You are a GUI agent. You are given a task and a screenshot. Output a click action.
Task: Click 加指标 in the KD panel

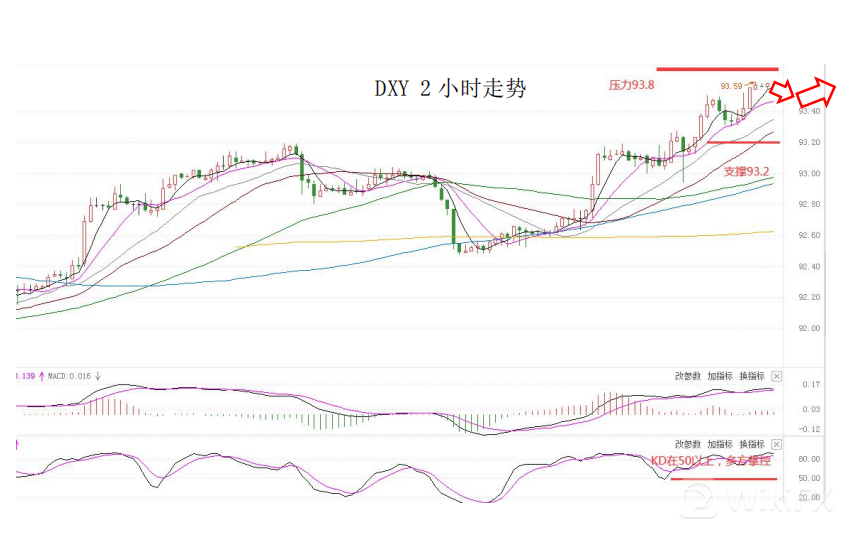719,444
